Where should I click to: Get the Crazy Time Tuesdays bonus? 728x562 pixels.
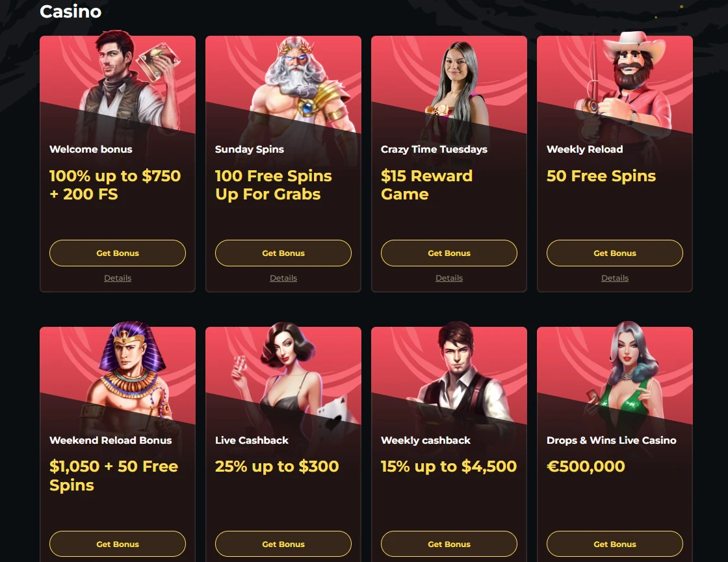tap(449, 253)
